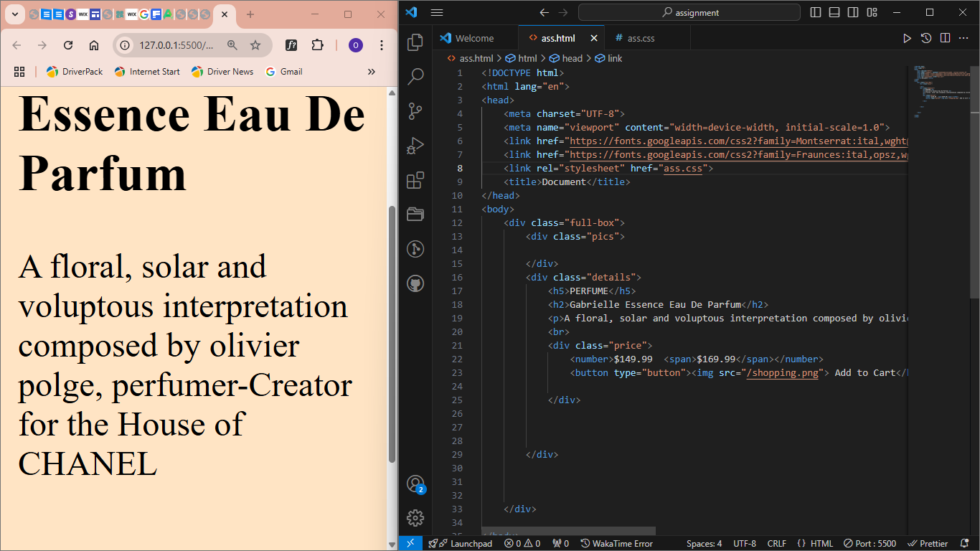Run the file with editor play button
Viewport: 980px width, 551px height.
[907, 38]
